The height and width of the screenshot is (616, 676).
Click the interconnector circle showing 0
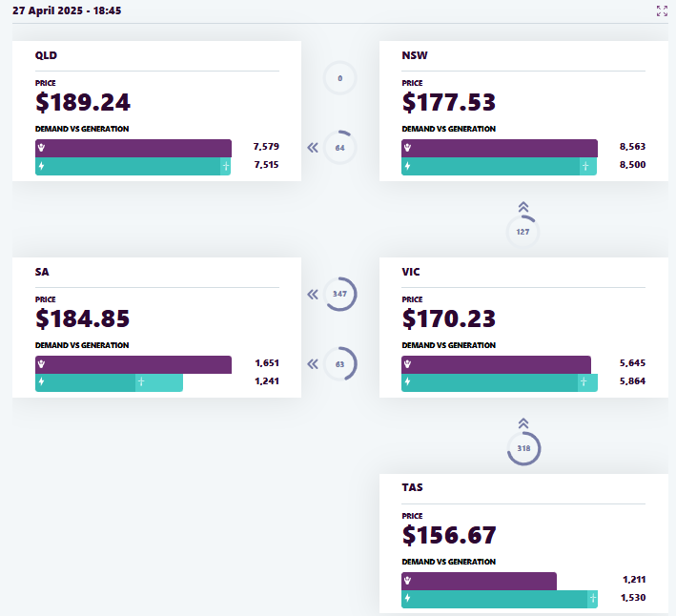click(340, 78)
